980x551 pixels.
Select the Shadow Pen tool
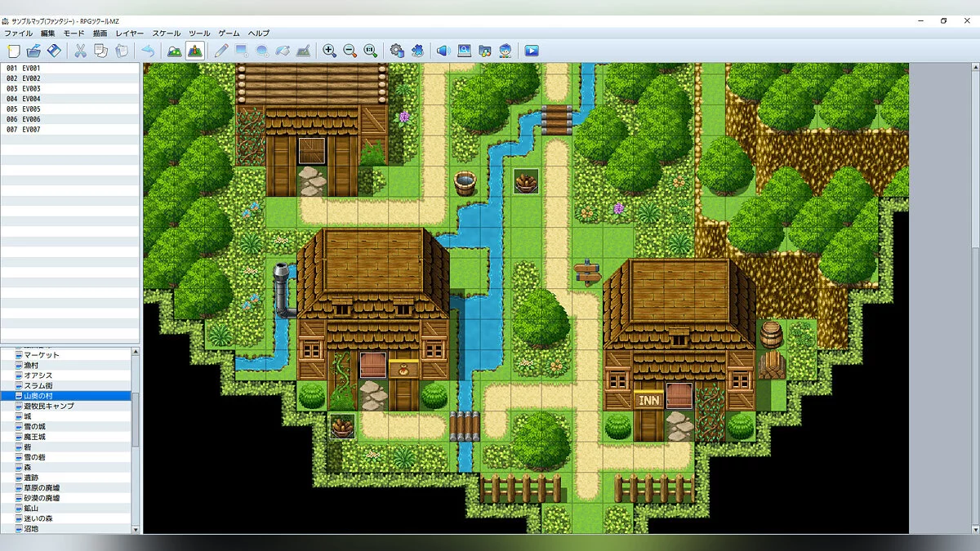pos(303,51)
